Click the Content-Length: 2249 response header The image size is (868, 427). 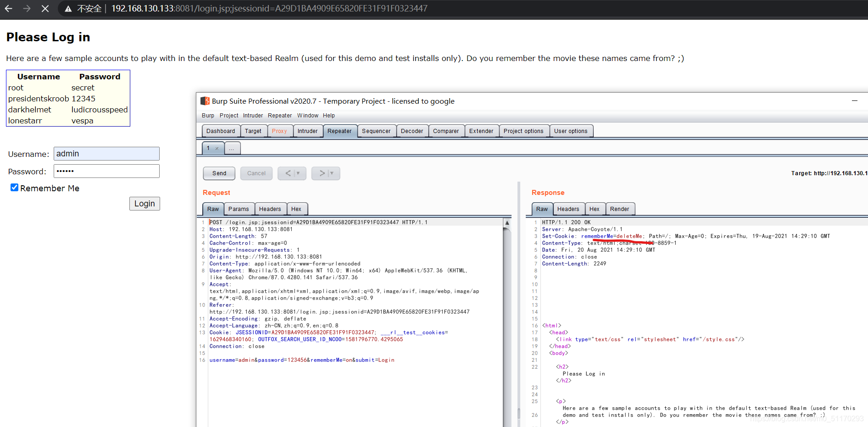[x=574, y=264]
